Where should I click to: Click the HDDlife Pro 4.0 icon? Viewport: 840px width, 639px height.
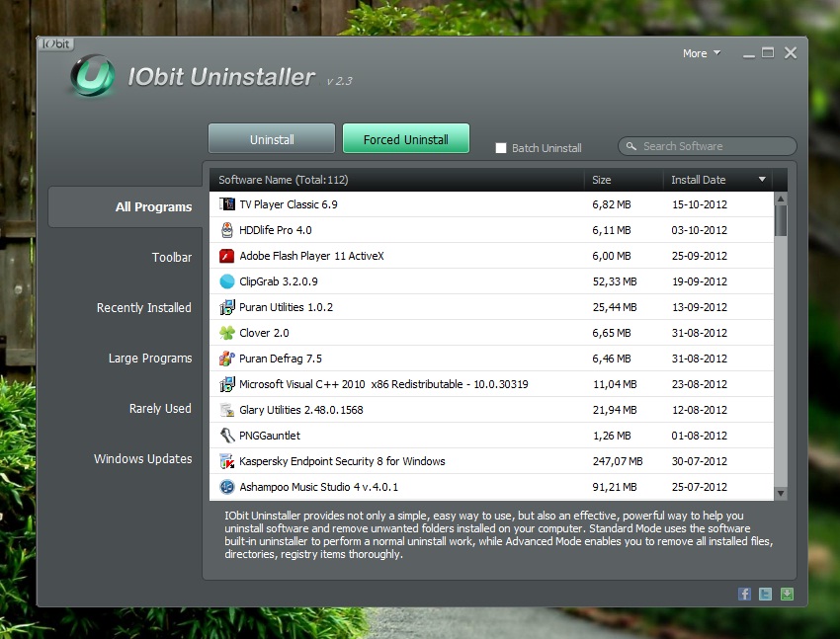[227, 229]
